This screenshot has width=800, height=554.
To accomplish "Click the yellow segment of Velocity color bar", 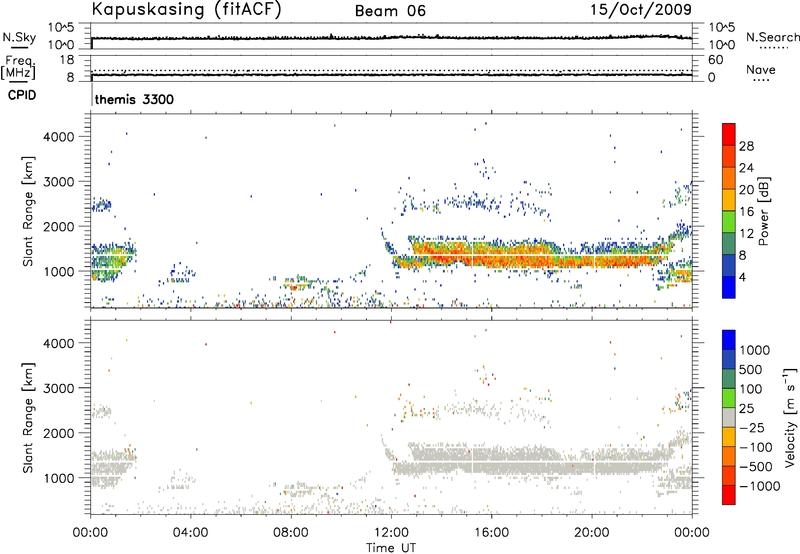I will tap(729, 436).
